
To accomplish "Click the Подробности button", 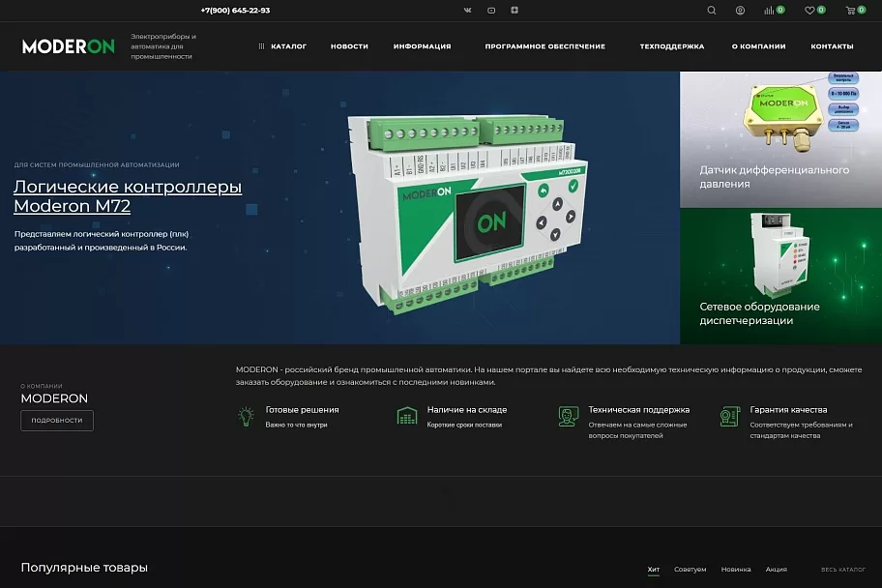I will tap(57, 421).
